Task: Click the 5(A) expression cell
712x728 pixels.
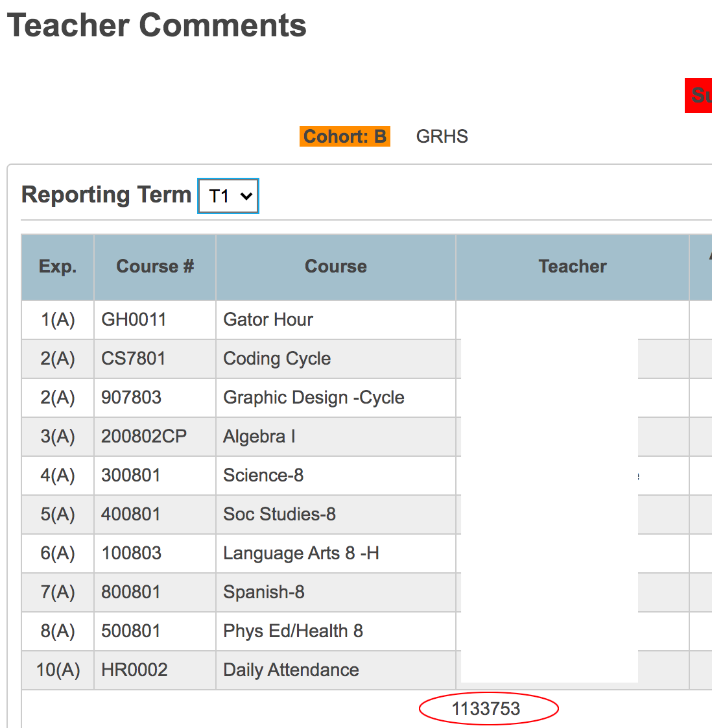Action: click(58, 515)
